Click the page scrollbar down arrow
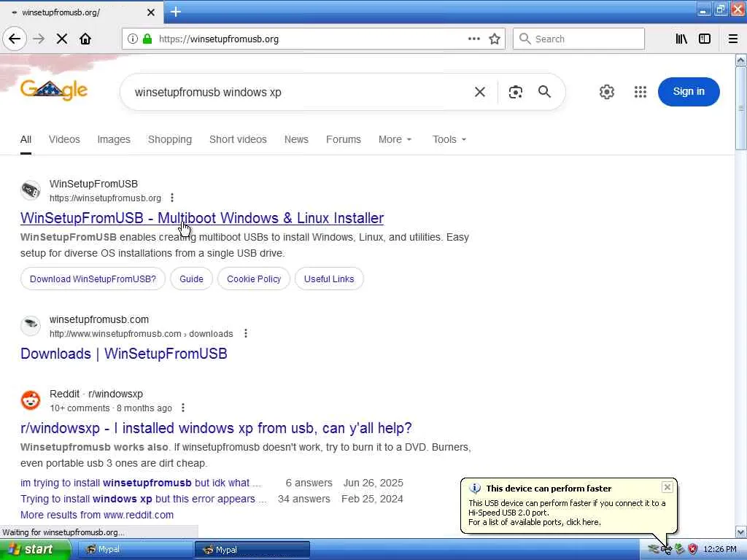 coord(740,532)
